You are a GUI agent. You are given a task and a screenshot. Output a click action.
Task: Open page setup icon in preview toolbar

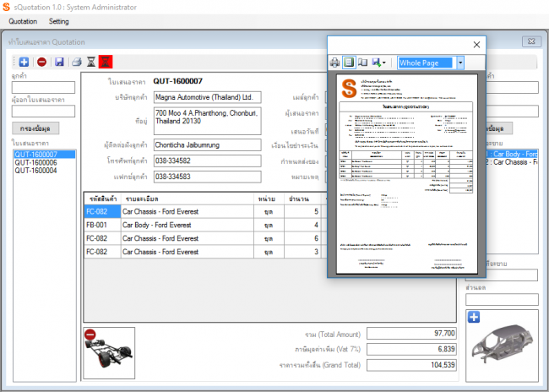click(x=362, y=63)
